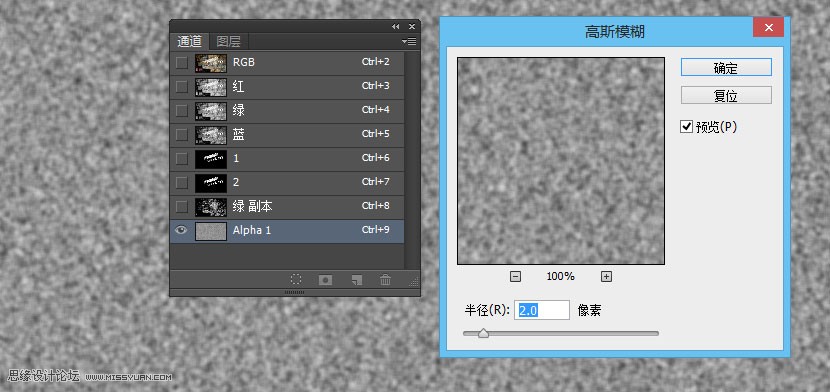Click the Gaussian blur preview area

click(x=561, y=161)
